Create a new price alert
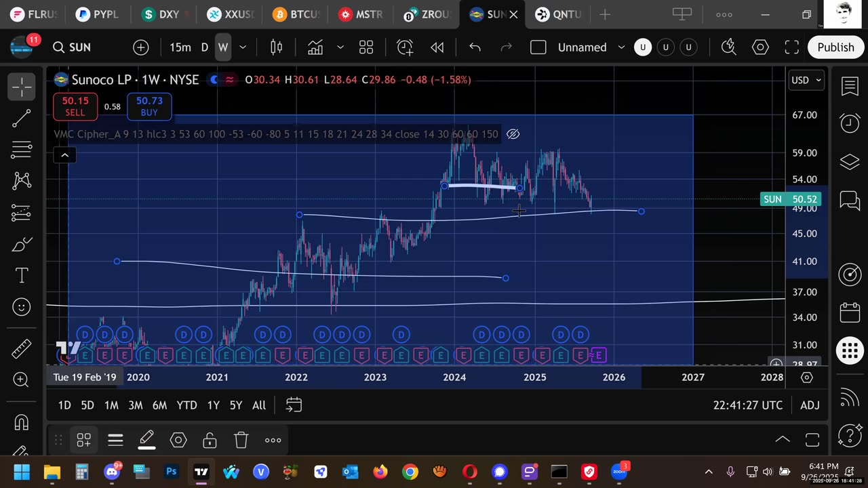 coord(405,47)
